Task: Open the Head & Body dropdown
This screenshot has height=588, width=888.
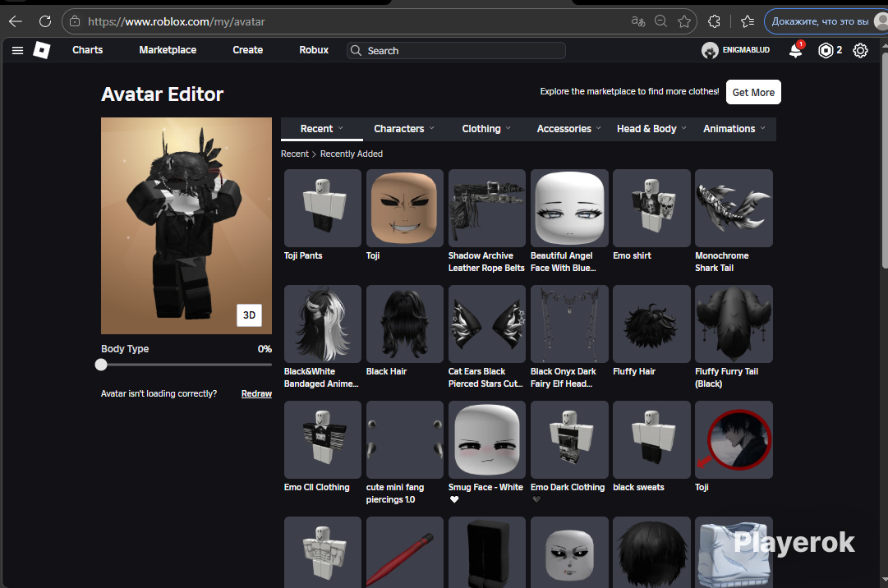Action: (651, 129)
